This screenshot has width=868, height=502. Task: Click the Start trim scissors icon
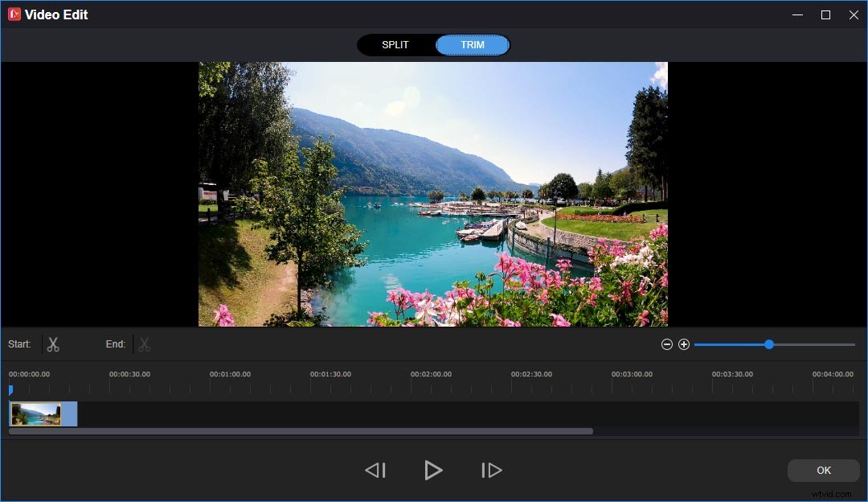coord(53,344)
